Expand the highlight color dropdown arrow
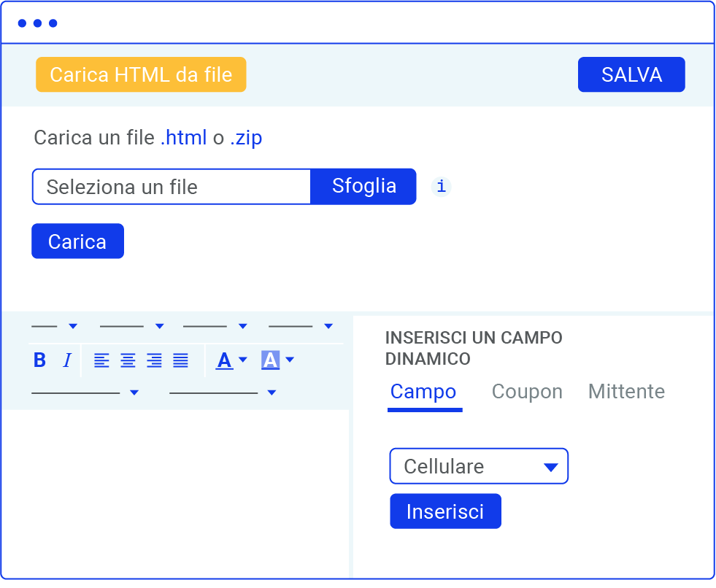The height and width of the screenshot is (588, 716). tap(290, 360)
